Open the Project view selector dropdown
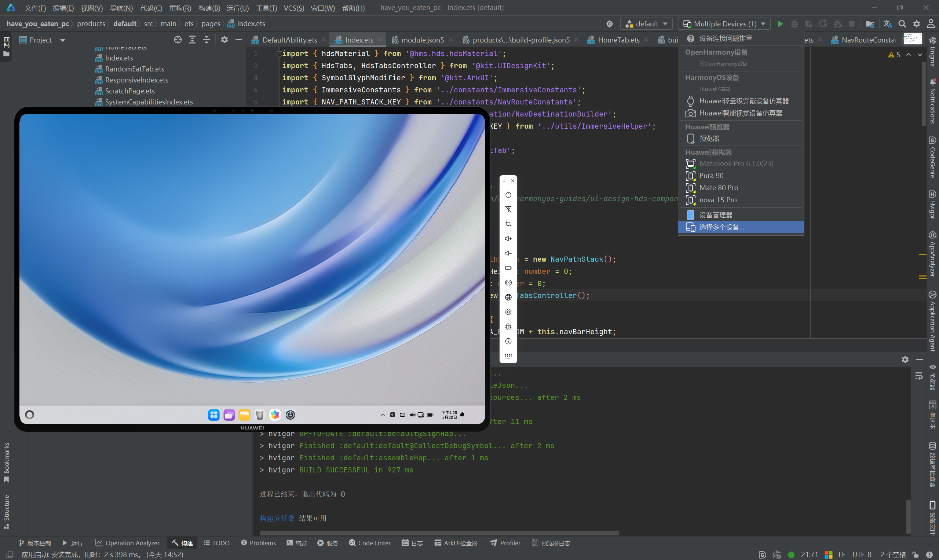 click(42, 40)
